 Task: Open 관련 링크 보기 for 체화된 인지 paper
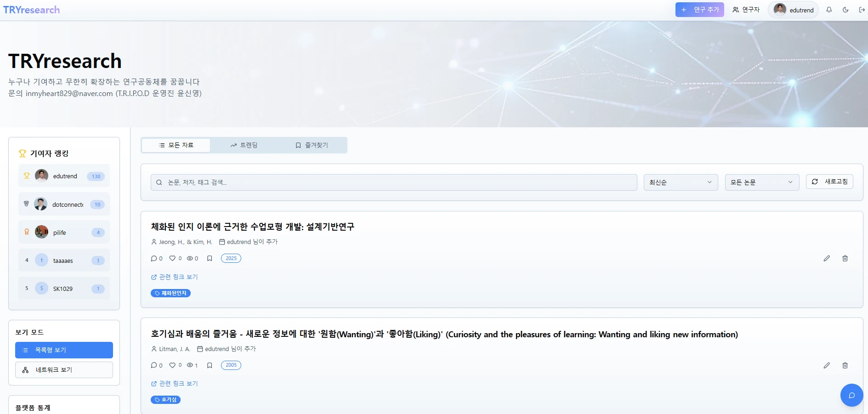[175, 277]
